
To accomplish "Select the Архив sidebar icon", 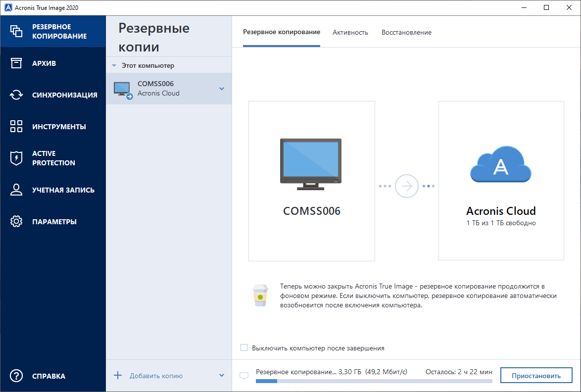I will tap(16, 63).
